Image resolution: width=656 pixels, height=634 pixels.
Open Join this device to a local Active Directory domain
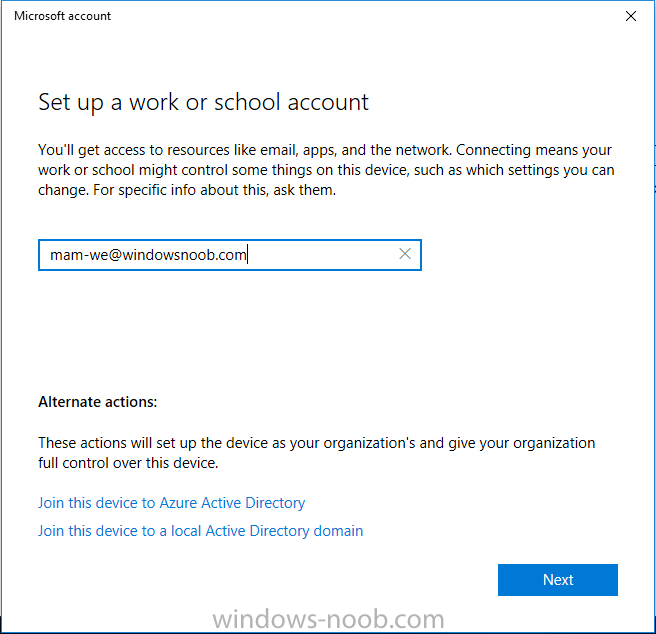coord(200,531)
